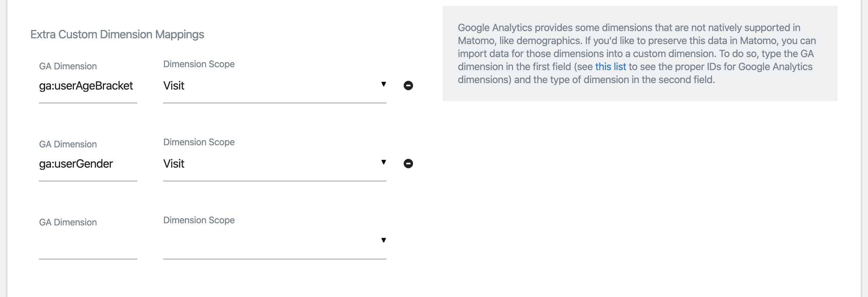
Task: Expand scope dropdown arrow for ga:userGender
Action: pyautogui.click(x=383, y=162)
